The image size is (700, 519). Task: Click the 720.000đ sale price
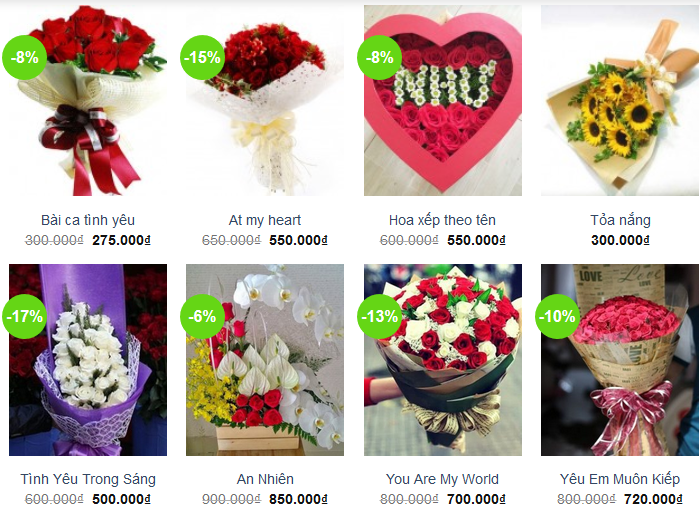click(x=653, y=499)
